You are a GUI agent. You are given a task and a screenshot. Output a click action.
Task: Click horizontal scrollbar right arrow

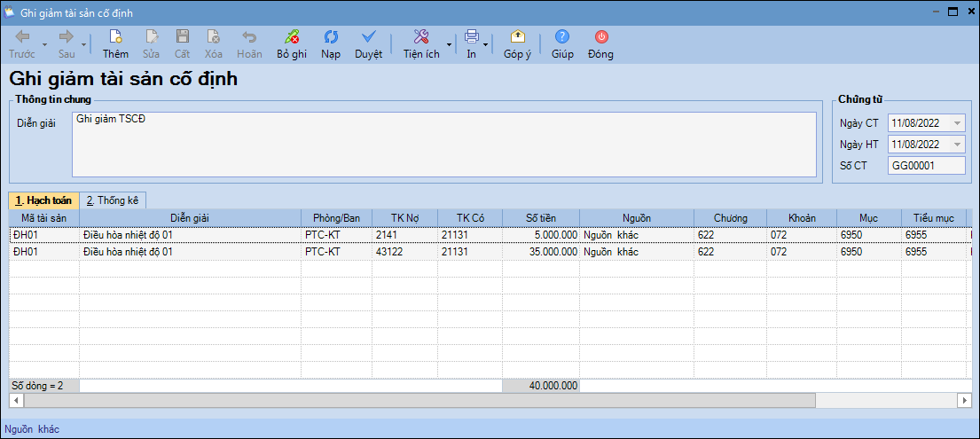965,400
